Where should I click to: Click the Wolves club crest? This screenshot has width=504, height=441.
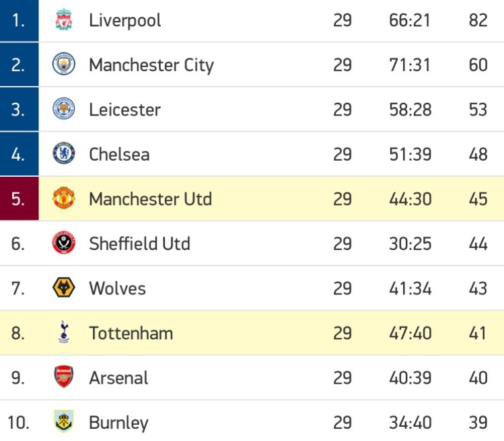64,287
